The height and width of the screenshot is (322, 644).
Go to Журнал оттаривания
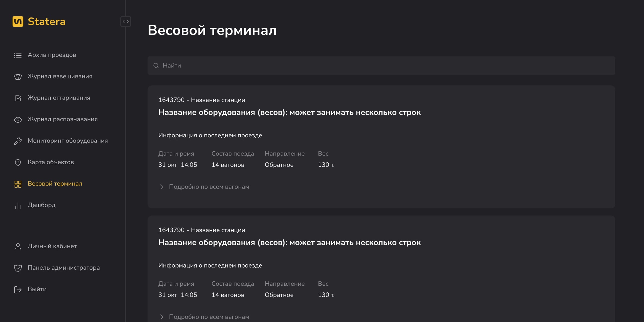click(59, 98)
